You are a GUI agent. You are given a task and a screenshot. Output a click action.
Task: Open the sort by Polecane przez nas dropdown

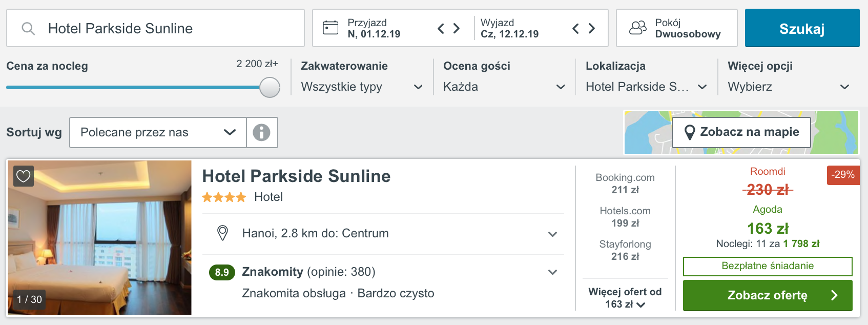(158, 132)
